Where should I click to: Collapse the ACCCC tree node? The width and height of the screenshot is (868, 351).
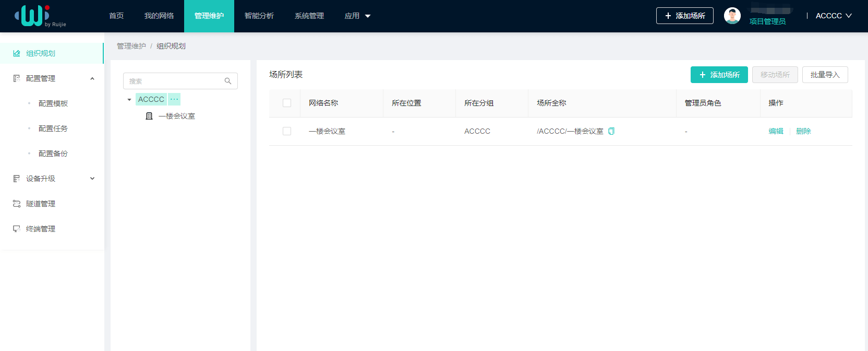pos(129,99)
